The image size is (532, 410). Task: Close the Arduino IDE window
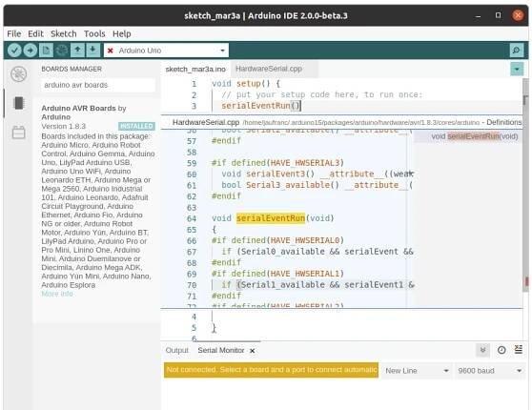(x=518, y=15)
